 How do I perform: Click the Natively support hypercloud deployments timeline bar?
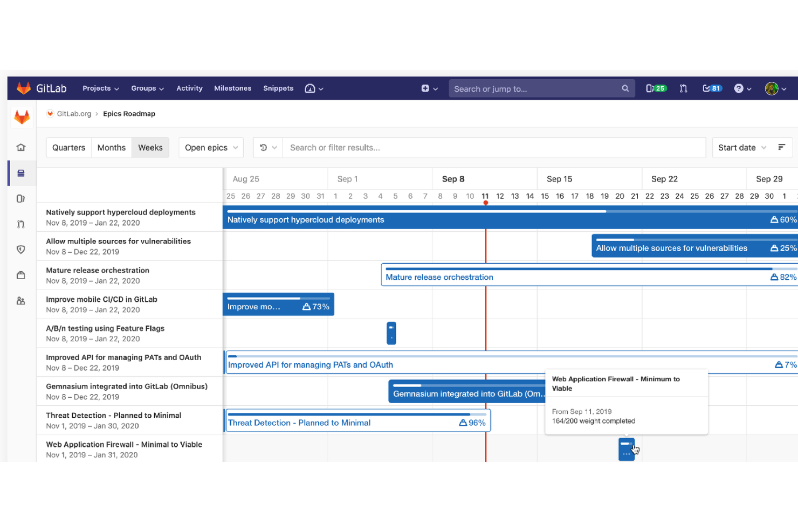(x=510, y=217)
